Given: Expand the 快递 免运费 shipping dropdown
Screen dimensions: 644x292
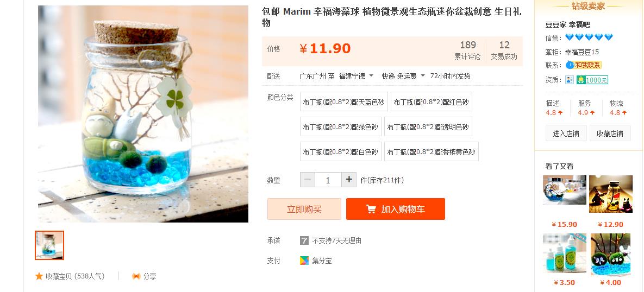Looking at the screenshot, I should tap(403, 76).
